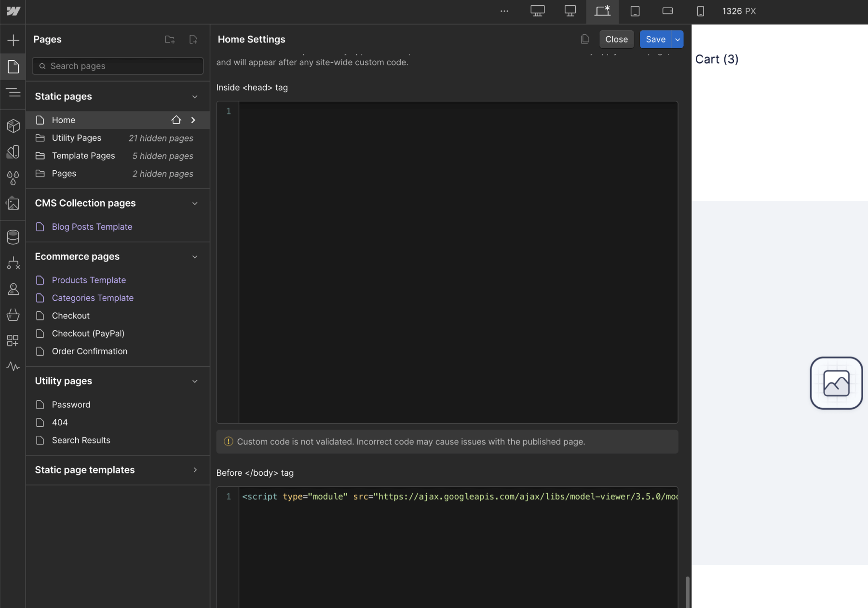Select the base desktop starred breakpoint
The height and width of the screenshot is (608, 868).
tap(602, 11)
